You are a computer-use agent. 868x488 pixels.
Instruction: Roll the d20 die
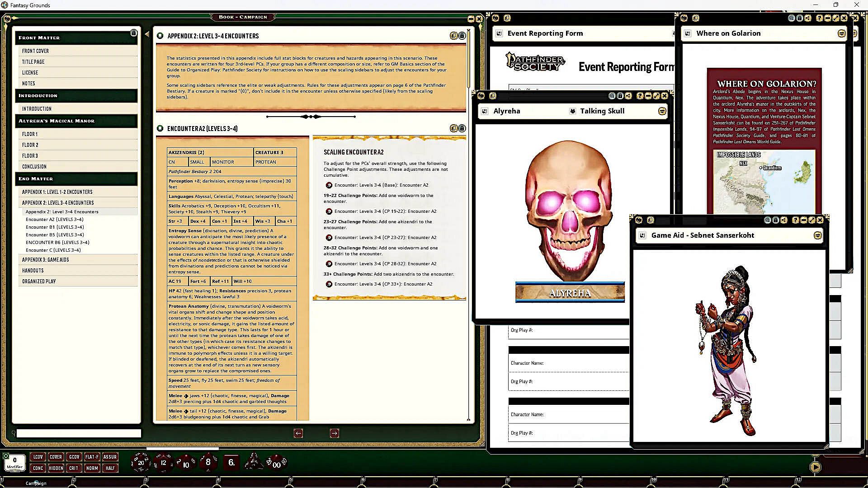[140, 462]
